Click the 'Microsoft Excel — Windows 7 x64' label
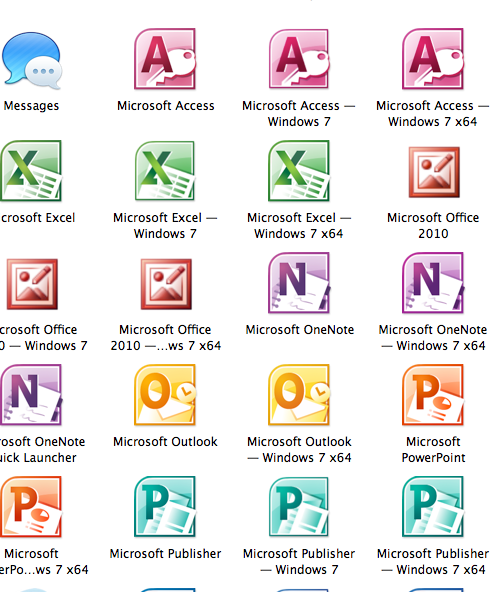The width and height of the screenshot is (501, 592). pos(299,226)
